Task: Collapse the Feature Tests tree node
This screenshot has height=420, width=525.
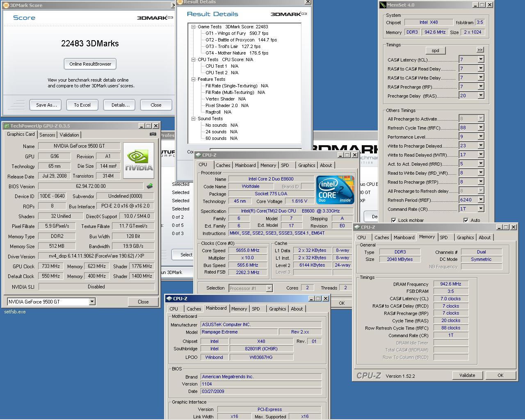Action: click(193, 79)
